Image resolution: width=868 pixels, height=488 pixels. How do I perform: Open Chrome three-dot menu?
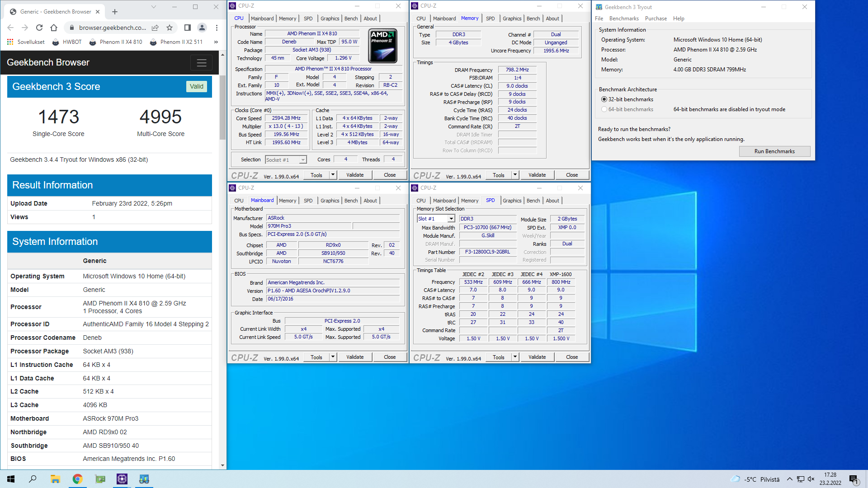click(217, 28)
